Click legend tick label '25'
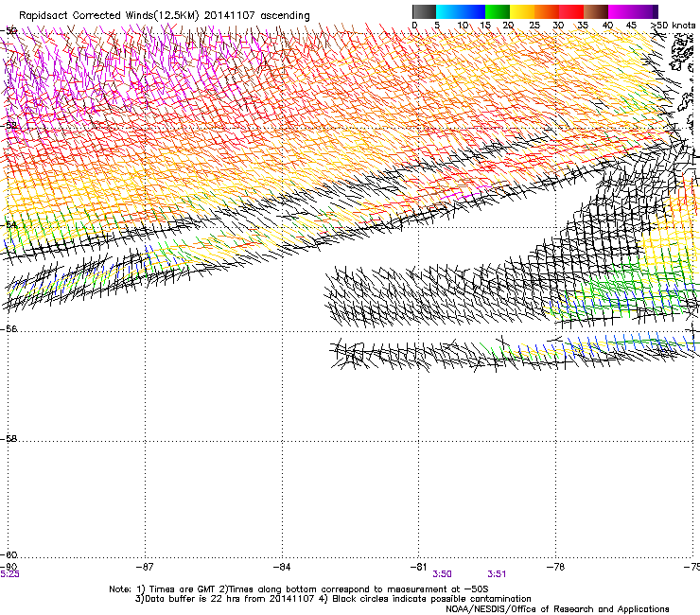The height and width of the screenshot is (615, 700). tap(534, 26)
